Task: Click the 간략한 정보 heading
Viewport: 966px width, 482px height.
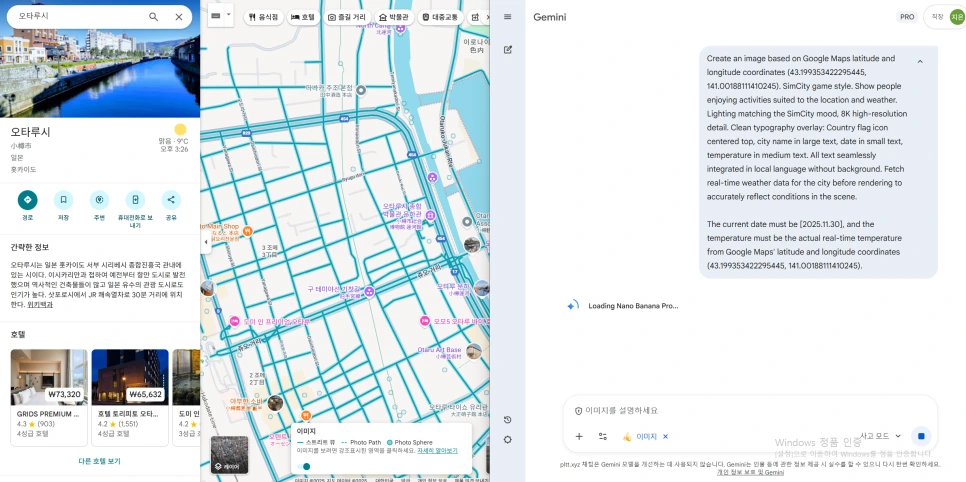Action: 30,247
